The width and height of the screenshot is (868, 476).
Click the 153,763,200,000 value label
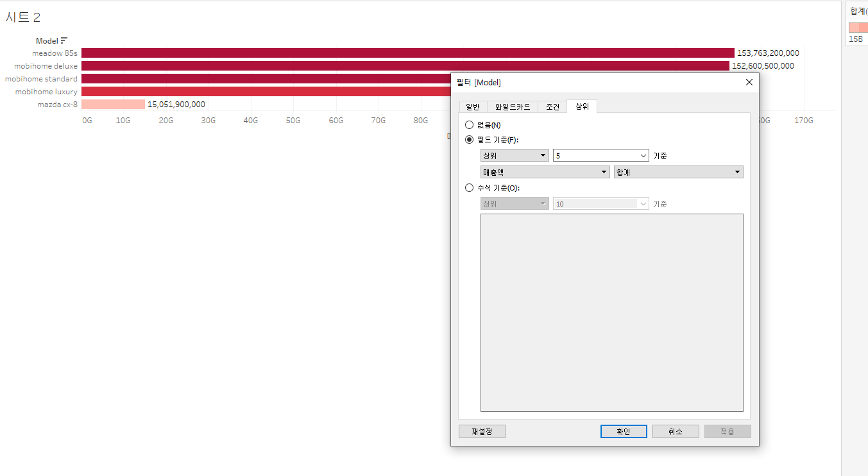coord(768,53)
